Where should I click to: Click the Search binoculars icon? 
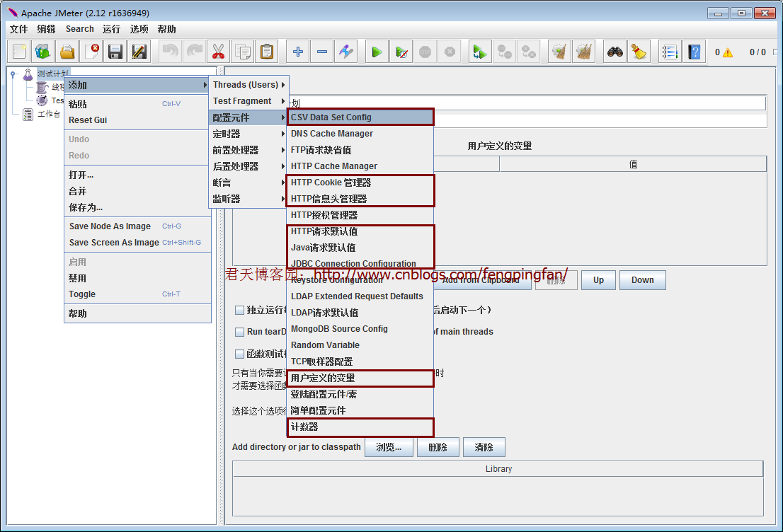(615, 52)
